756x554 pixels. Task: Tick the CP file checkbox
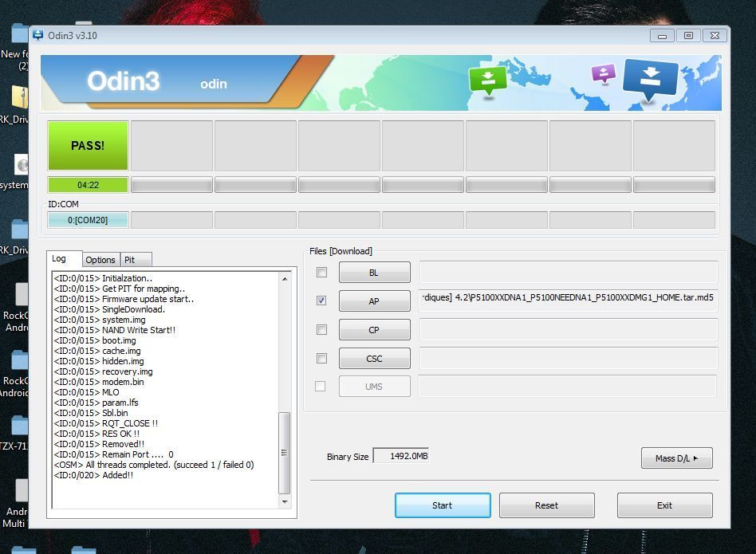(x=321, y=329)
